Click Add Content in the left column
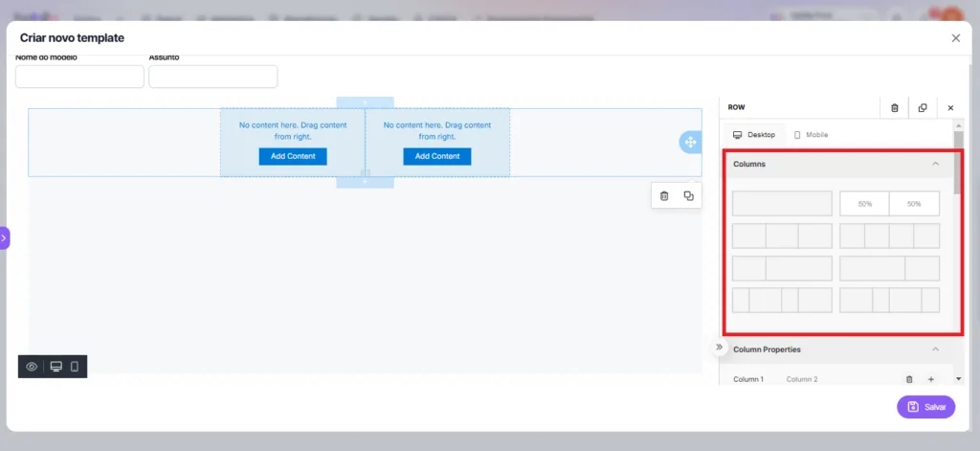Image resolution: width=980 pixels, height=451 pixels. 292,156
